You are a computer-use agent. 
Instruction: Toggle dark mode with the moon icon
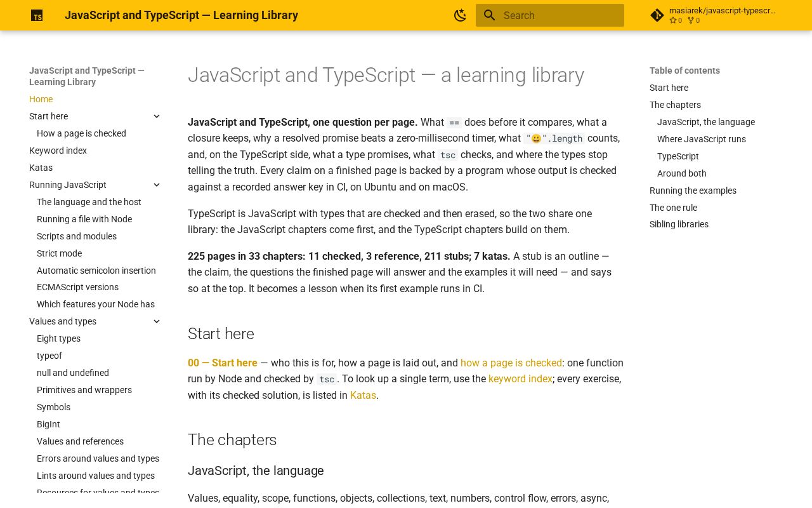click(x=461, y=15)
